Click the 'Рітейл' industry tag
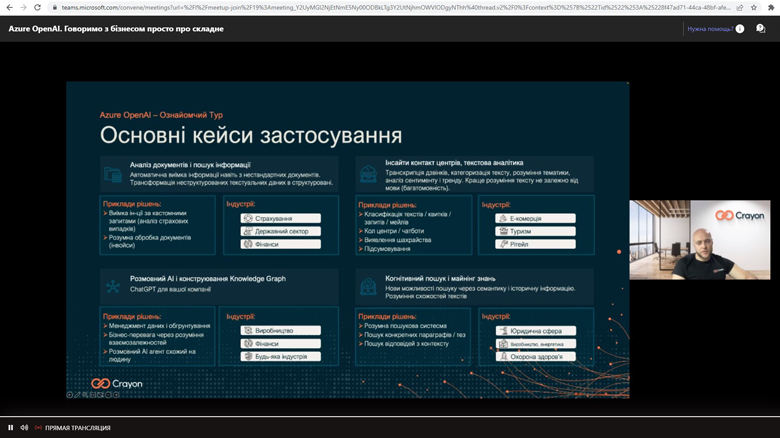This screenshot has width=780, height=438. tap(535, 244)
